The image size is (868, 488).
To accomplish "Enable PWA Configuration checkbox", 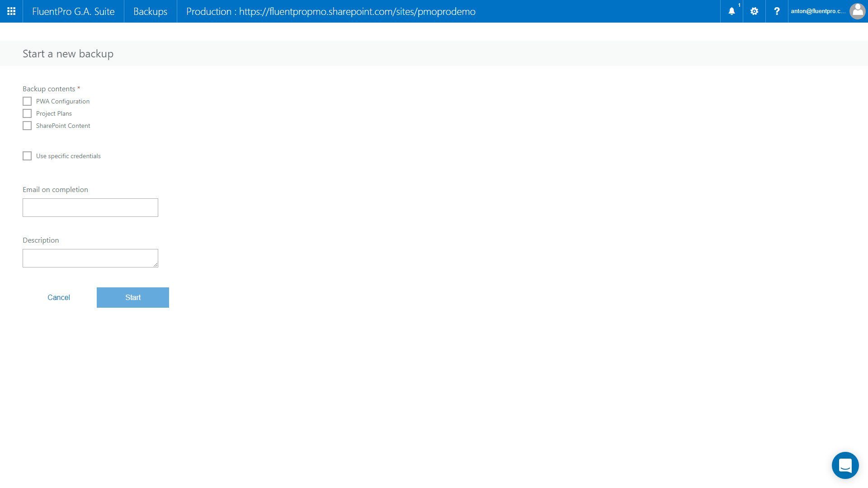I will tap(27, 101).
